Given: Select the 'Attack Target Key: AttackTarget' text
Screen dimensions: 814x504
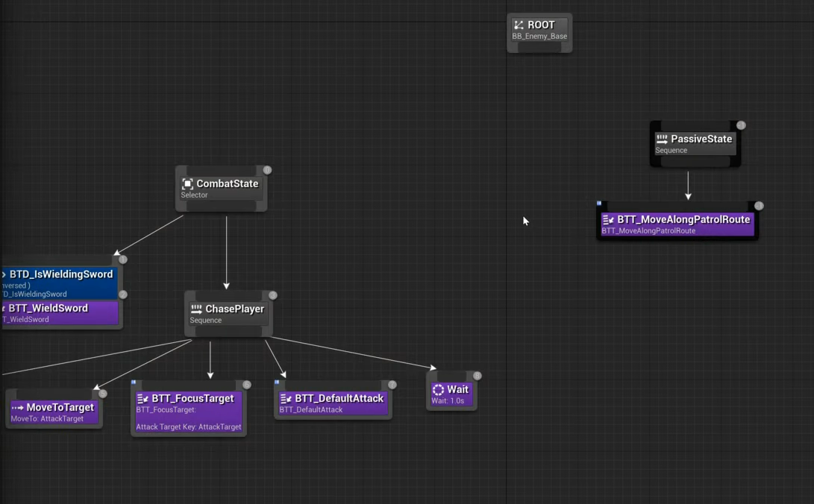Looking at the screenshot, I should tap(189, 427).
